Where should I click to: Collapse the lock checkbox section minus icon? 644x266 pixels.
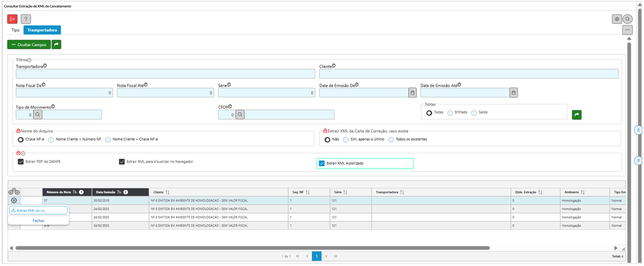(x=23, y=153)
